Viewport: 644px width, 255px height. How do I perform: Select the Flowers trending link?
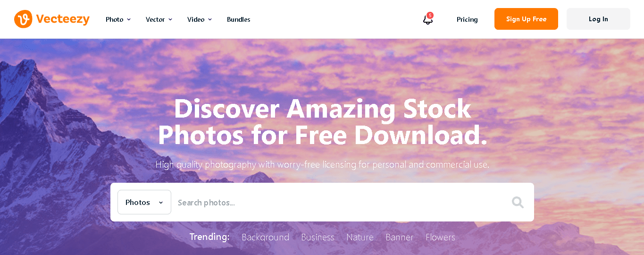coord(440,237)
